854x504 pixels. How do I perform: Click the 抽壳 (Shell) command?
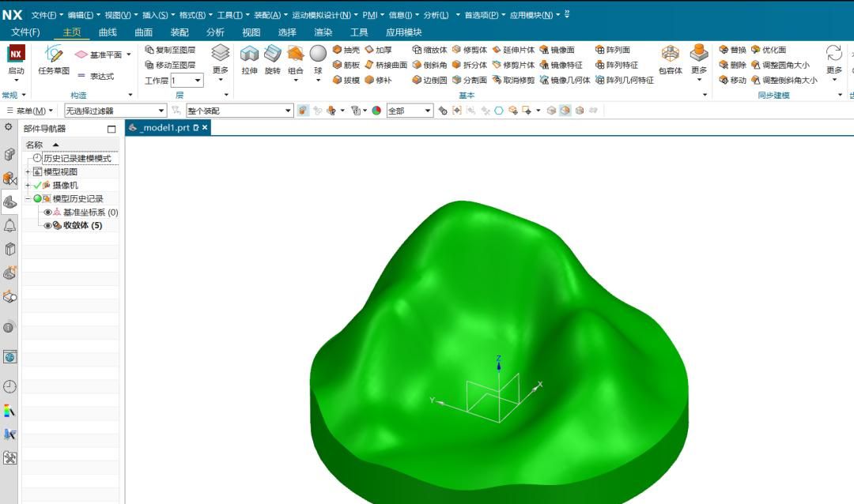pos(346,50)
